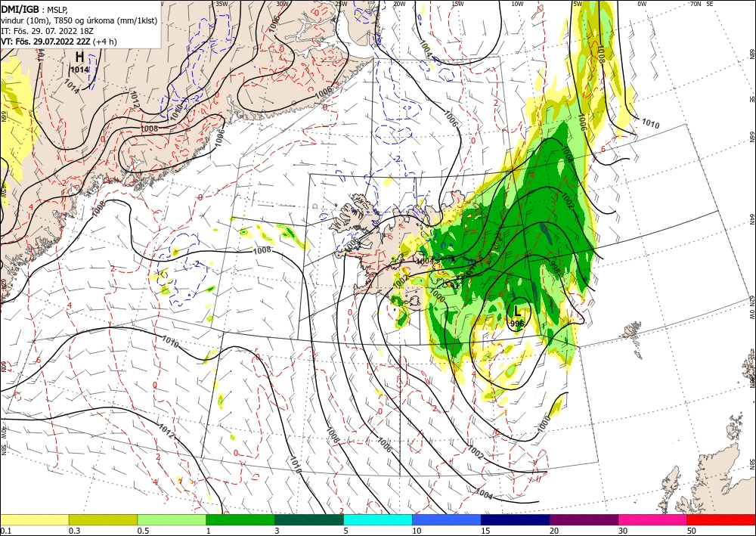The height and width of the screenshot is (536, 756).
Task: Click the 'DMI/IGB' title text
Action: tap(20, 10)
